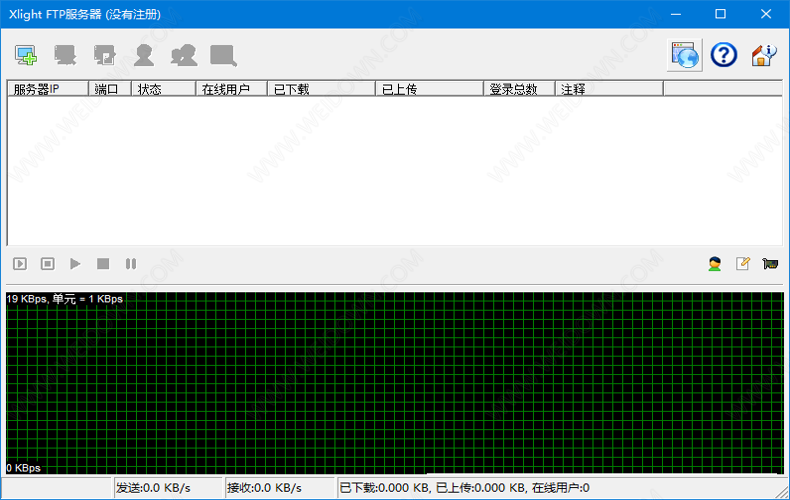The image size is (790, 500).
Task: Open the user group icon in the toolbar
Action: tap(184, 55)
